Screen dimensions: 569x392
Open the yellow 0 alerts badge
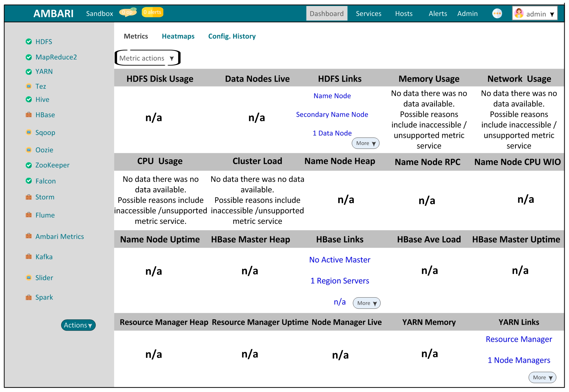pos(152,12)
